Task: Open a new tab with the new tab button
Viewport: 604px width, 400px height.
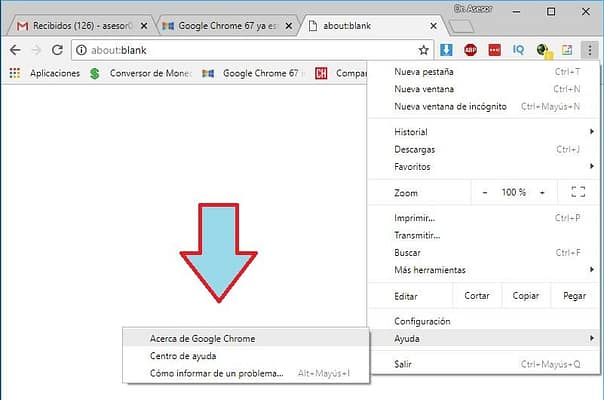Action: tap(461, 26)
